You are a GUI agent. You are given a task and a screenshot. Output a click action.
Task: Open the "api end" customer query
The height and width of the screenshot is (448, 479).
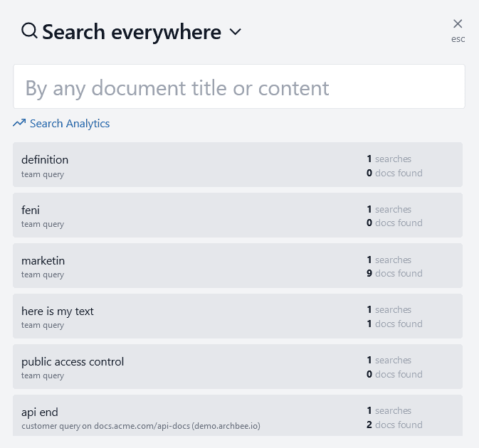40,412
